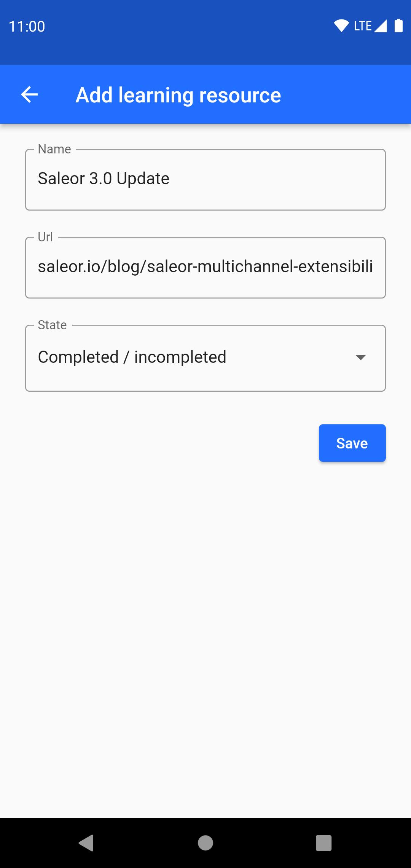This screenshot has height=868, width=411.
Task: Tap the 11:00 clock
Action: pos(27,26)
